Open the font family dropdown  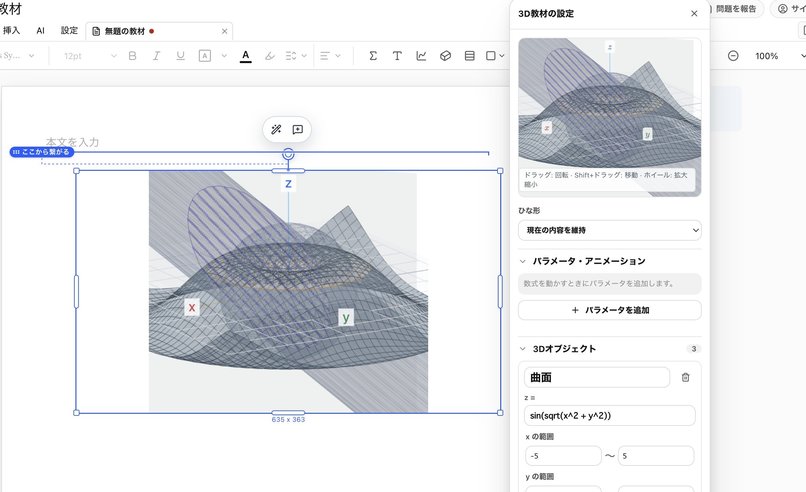[x=17, y=56]
